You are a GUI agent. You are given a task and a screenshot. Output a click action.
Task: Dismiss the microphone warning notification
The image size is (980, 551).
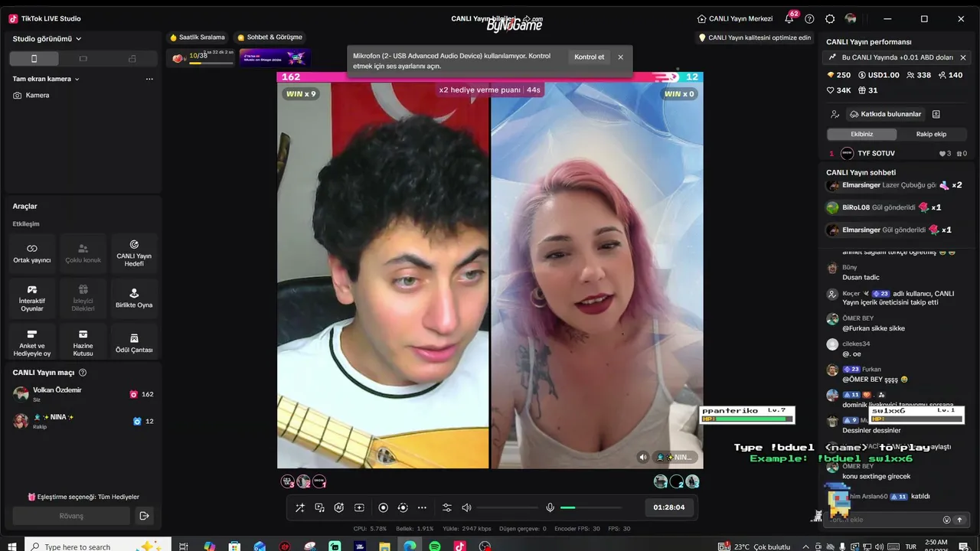[x=620, y=57]
